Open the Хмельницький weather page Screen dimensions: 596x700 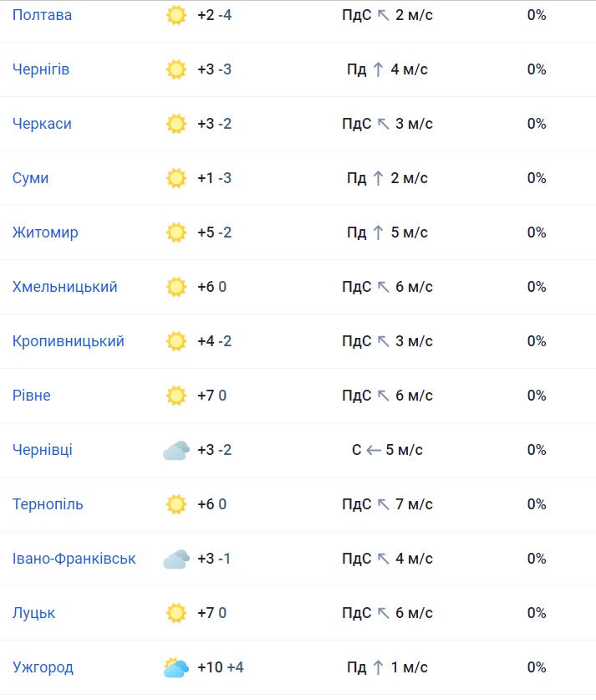click(x=65, y=287)
